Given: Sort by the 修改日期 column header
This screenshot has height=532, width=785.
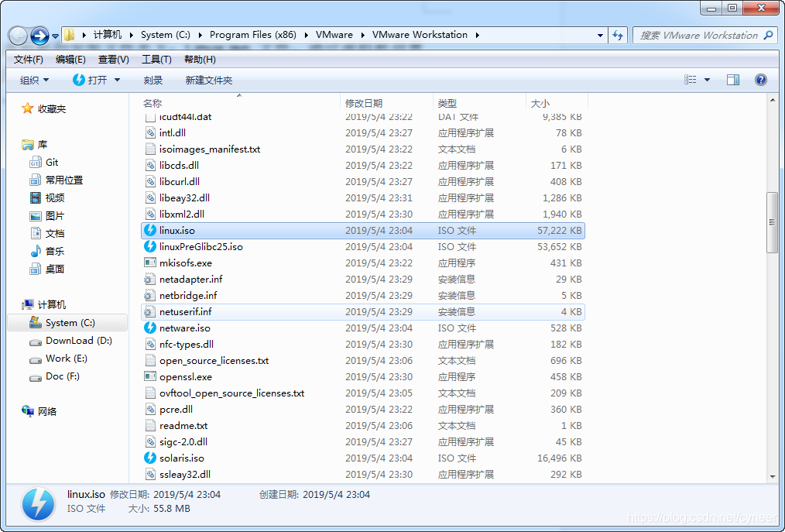Looking at the screenshot, I should click(x=363, y=103).
